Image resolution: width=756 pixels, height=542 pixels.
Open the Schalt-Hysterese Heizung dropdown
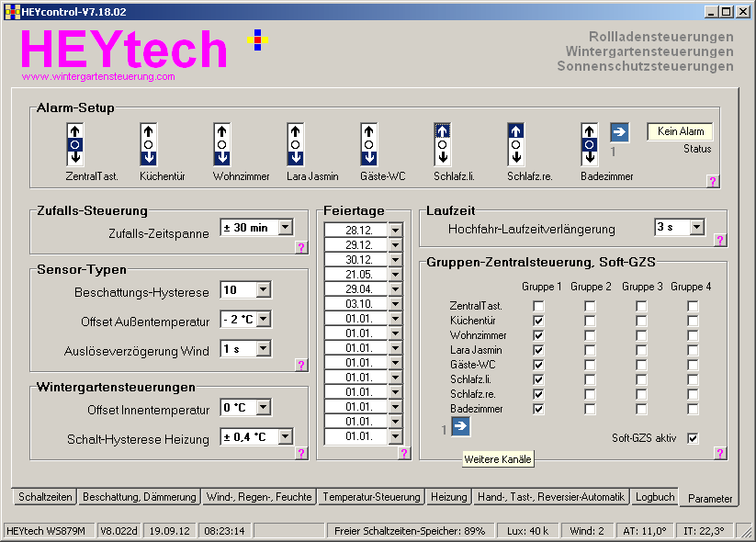pos(286,437)
